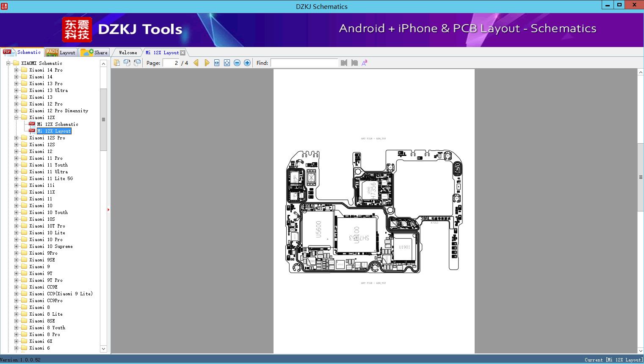This screenshot has width=644, height=364.
Task: Click the left panel collapse arrow
Action: click(x=108, y=210)
